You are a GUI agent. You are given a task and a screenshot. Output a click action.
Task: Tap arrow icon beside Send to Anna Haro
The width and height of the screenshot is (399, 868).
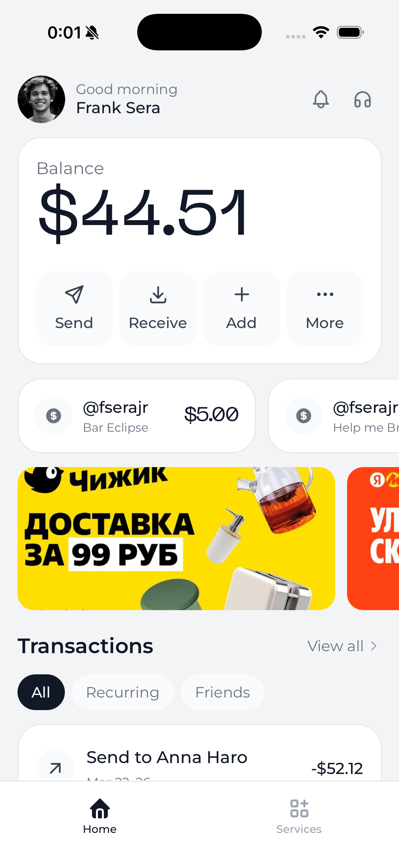pos(55,768)
